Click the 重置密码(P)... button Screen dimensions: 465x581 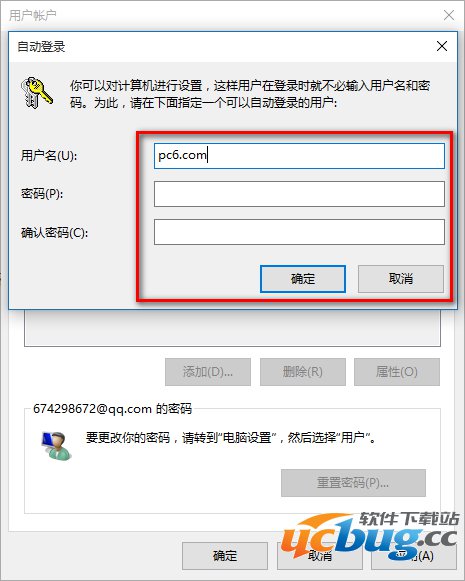coord(353,483)
